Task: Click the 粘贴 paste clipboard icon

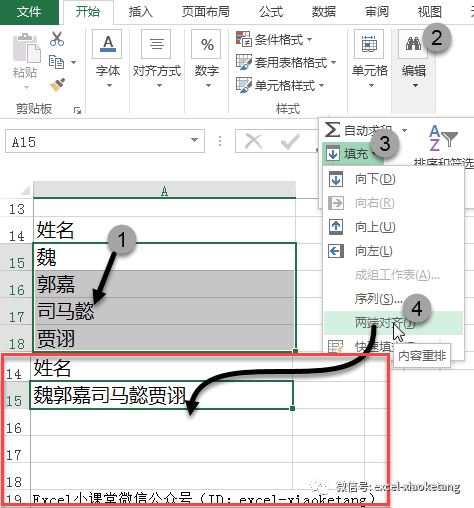Action: tap(26, 49)
